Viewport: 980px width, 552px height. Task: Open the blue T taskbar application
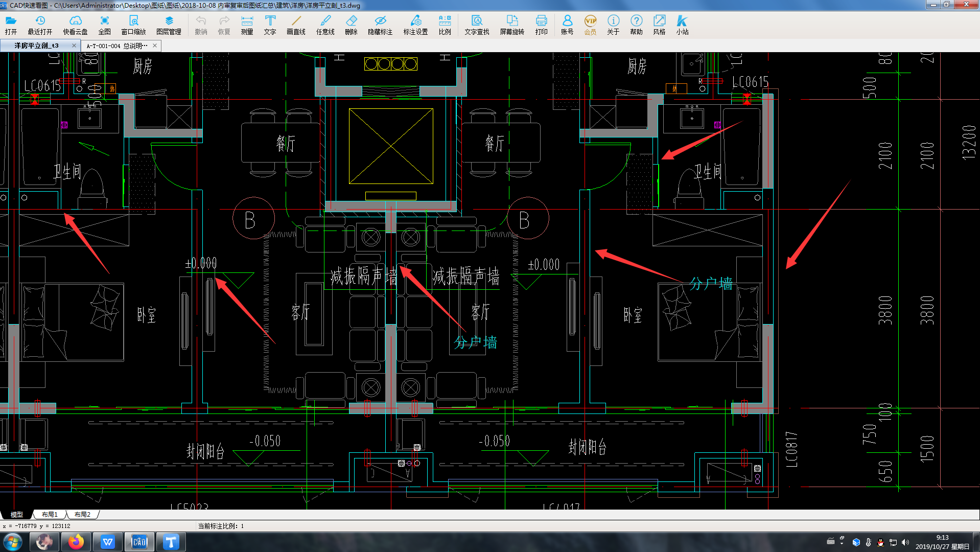(171, 542)
